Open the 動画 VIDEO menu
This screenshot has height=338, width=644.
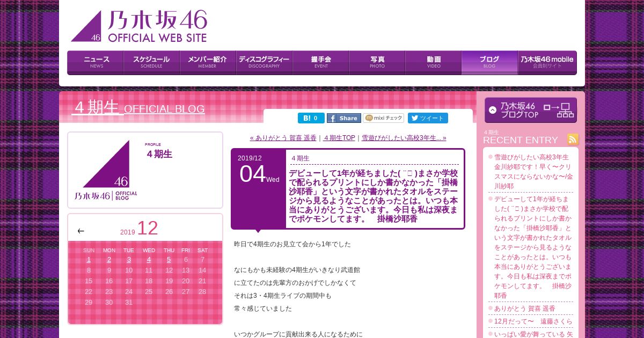point(434,63)
